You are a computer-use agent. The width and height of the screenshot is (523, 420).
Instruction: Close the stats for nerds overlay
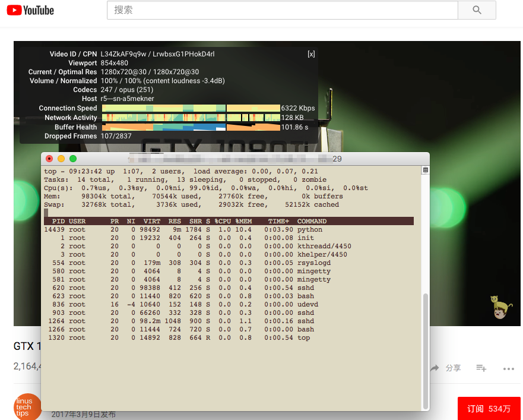[x=311, y=54]
